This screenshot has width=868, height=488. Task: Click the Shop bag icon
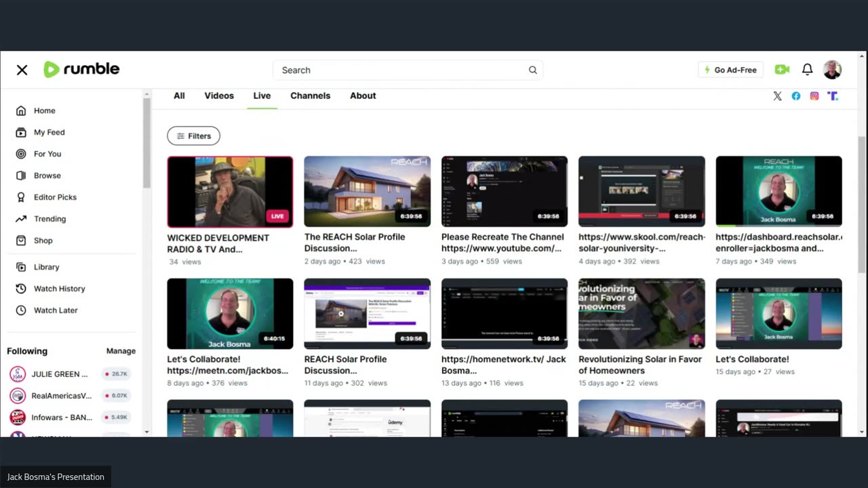21,241
